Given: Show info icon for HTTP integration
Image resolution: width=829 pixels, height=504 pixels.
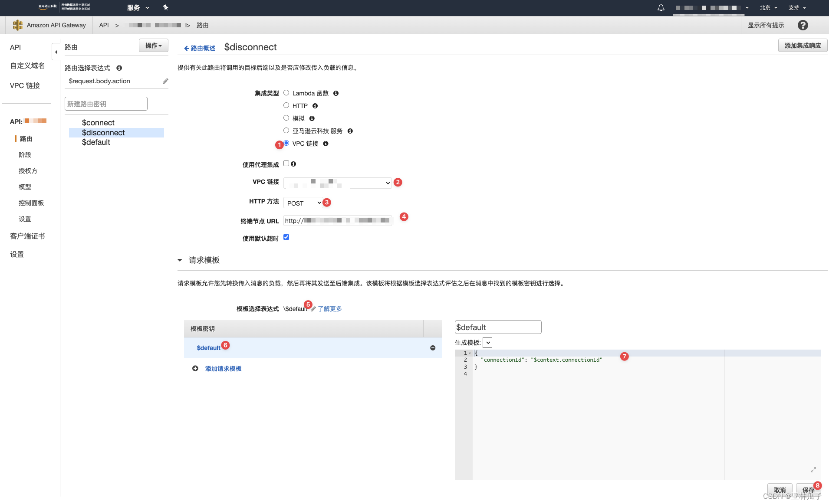Looking at the screenshot, I should tap(315, 106).
